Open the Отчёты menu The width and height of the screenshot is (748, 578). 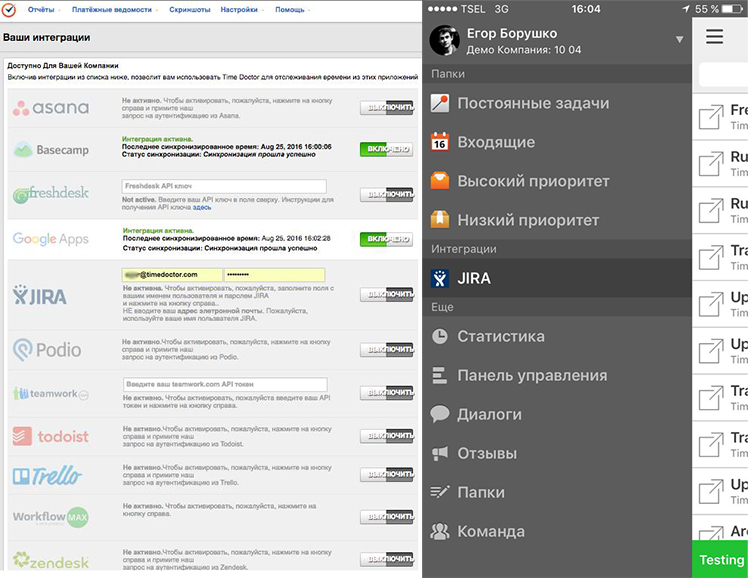(x=43, y=10)
